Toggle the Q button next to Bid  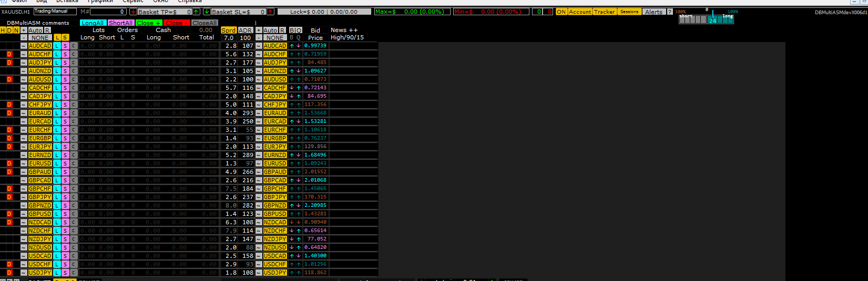(x=299, y=30)
